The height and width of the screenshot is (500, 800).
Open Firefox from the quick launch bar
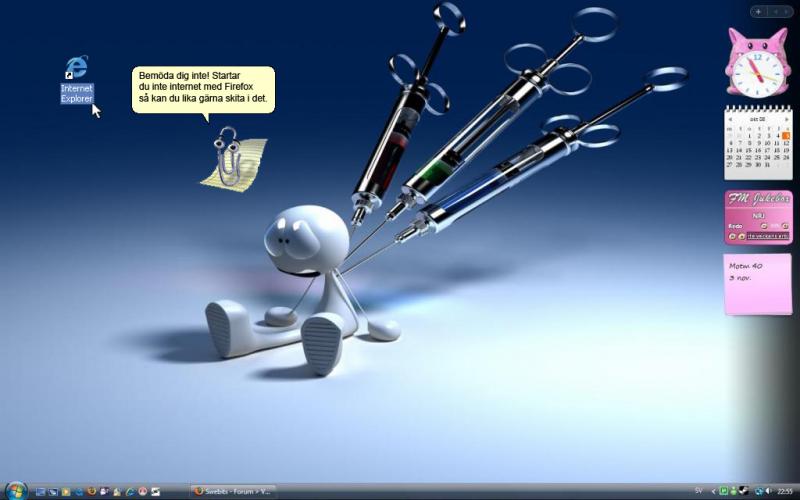92,491
